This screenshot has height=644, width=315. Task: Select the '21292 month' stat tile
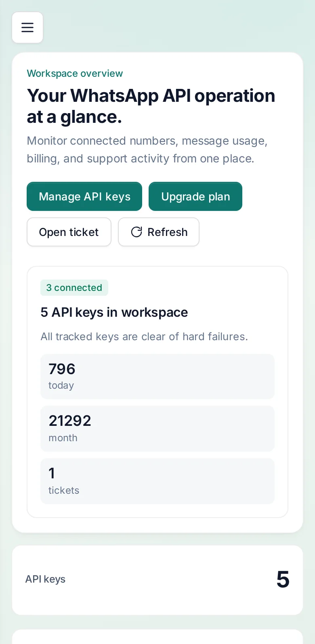pyautogui.click(x=157, y=429)
